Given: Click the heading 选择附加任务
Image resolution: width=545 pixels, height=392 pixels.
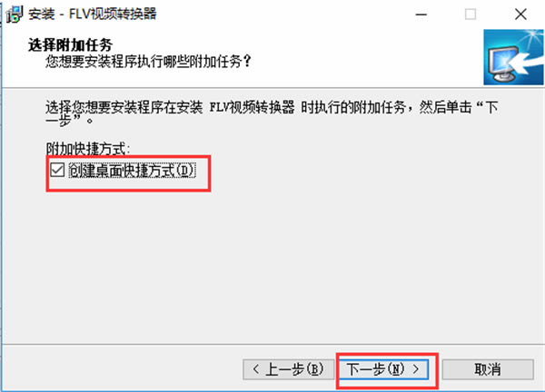Looking at the screenshot, I should [x=70, y=44].
